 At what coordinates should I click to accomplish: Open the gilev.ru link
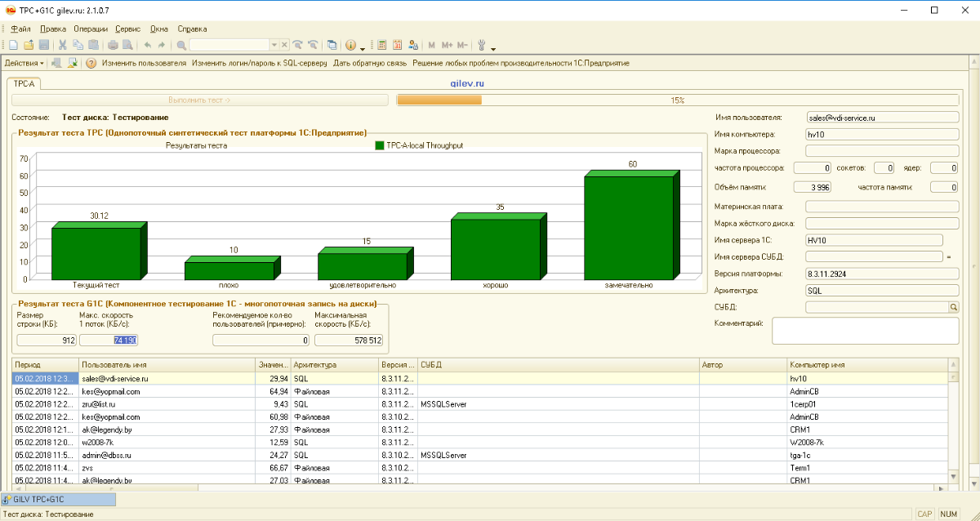click(x=468, y=83)
